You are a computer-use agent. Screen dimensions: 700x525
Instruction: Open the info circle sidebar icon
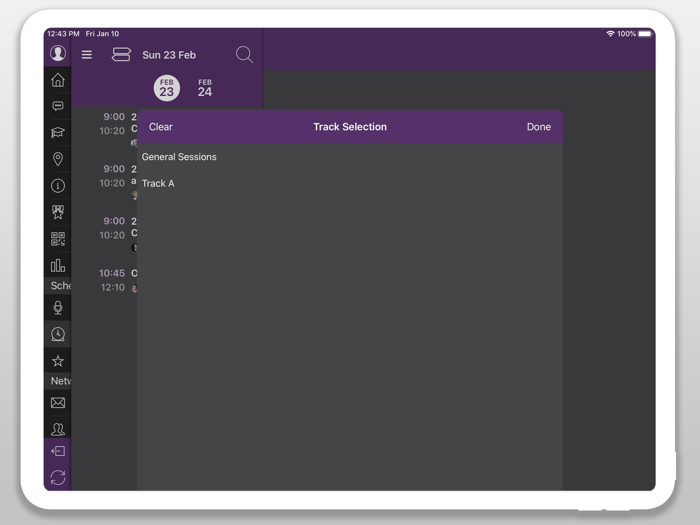point(58,185)
